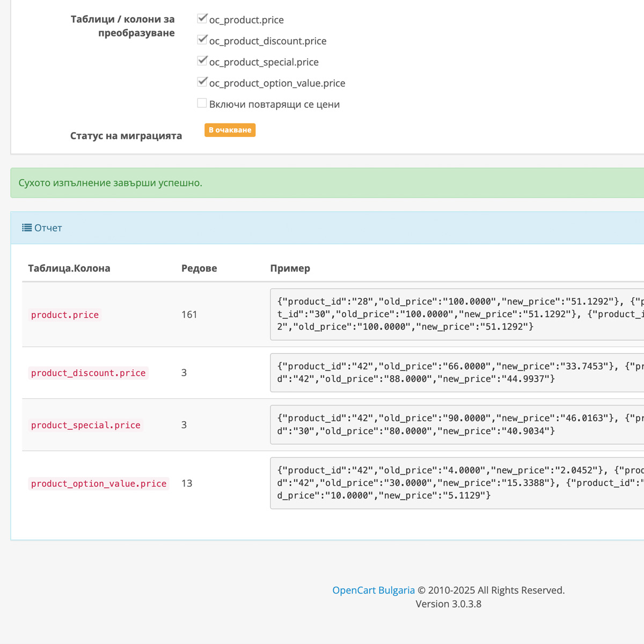
Task: Click the product_option_value.price example JSON box
Action: click(456, 483)
